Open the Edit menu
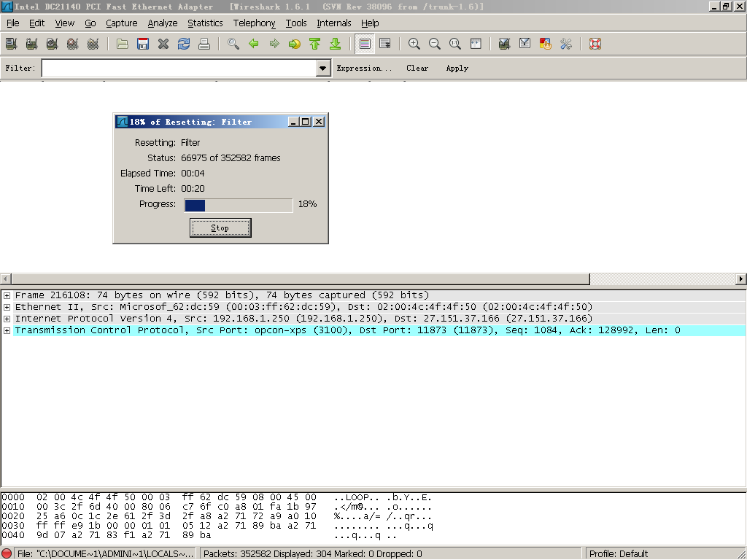Image resolution: width=747 pixels, height=560 pixels. pos(36,23)
